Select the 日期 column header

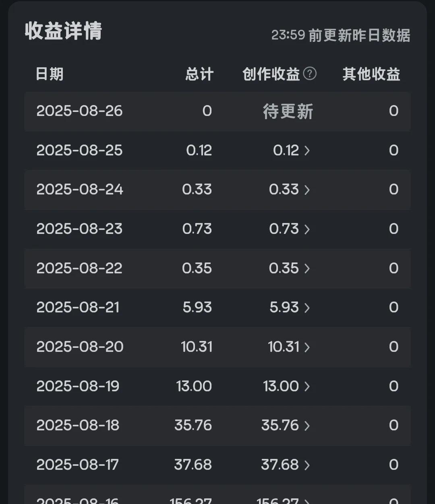50,74
